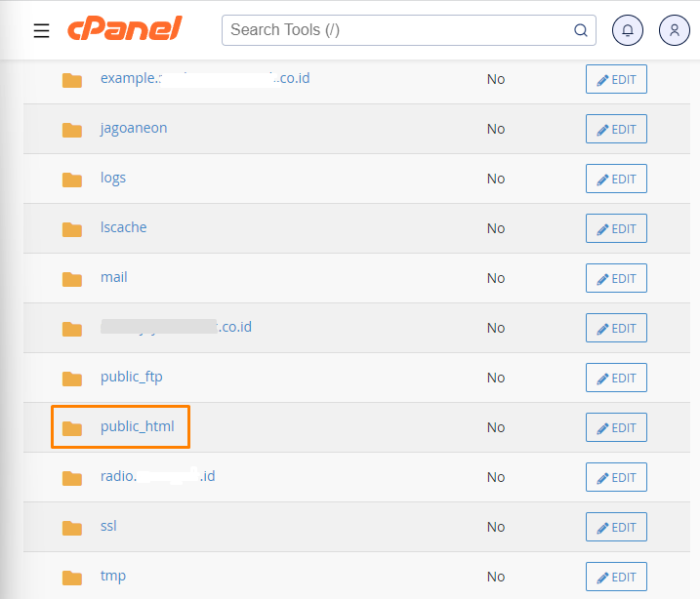Edit the public_html folder
Screen dimensions: 700x599
[x=616, y=427]
